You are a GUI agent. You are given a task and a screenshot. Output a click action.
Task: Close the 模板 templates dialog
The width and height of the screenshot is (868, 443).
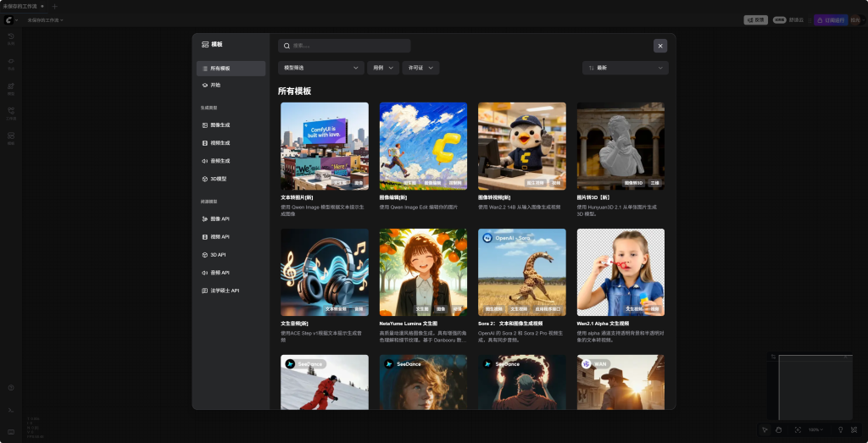click(659, 46)
